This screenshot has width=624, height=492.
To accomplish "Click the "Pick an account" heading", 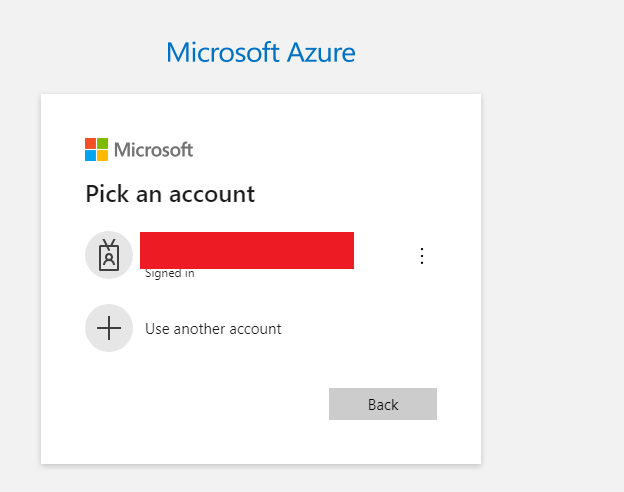I will point(170,193).
